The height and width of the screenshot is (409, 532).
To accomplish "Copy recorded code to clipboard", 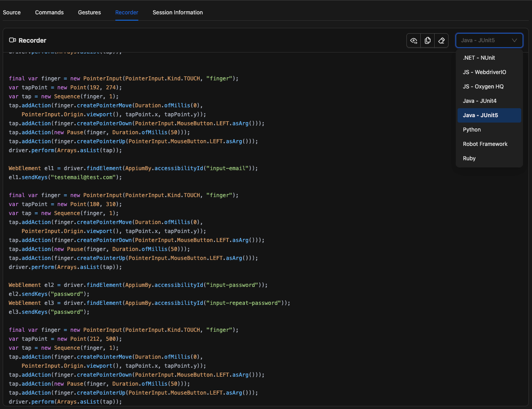I will tap(427, 40).
